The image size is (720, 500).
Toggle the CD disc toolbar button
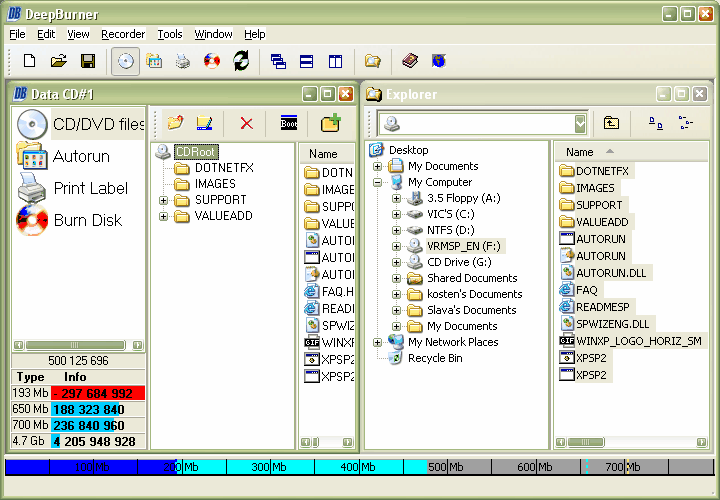125,61
